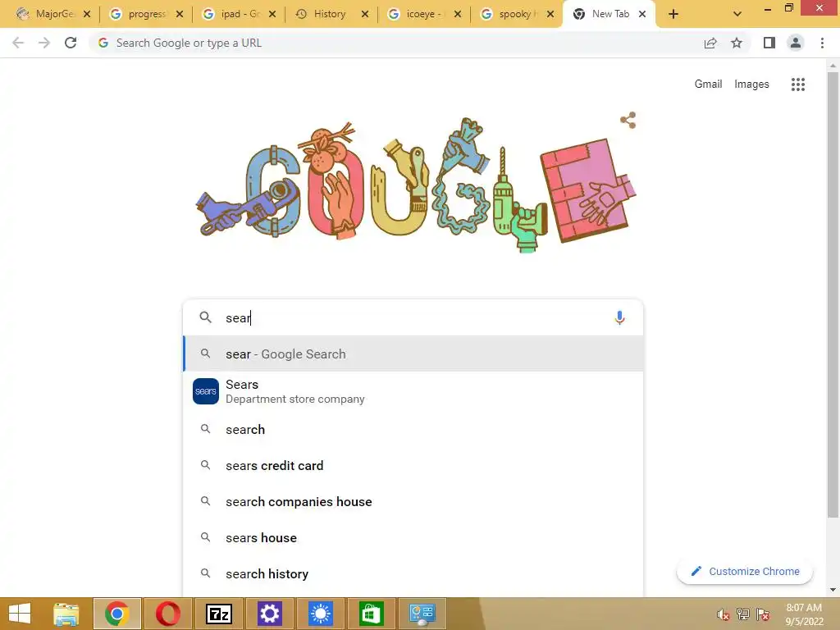This screenshot has width=840, height=630.
Task: Click the forward navigation arrow
Action: click(44, 43)
